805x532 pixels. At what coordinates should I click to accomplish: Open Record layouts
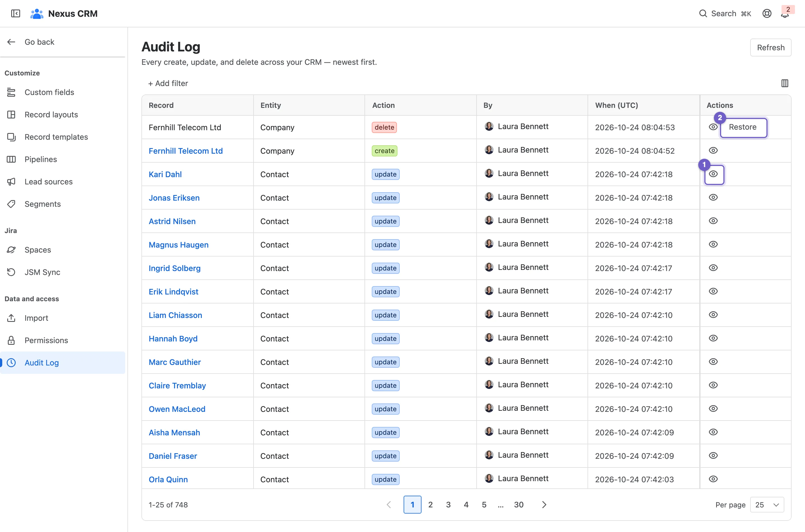pyautogui.click(x=63, y=115)
